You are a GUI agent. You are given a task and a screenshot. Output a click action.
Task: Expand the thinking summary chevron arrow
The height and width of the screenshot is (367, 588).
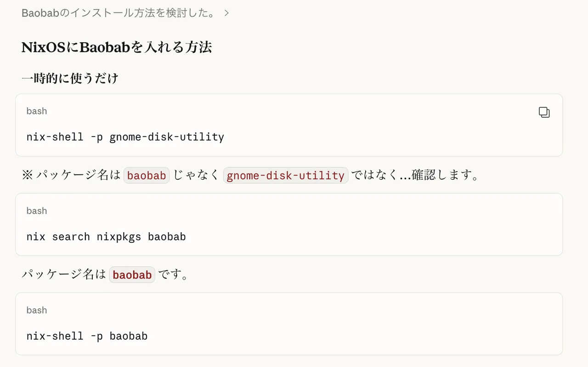click(226, 13)
